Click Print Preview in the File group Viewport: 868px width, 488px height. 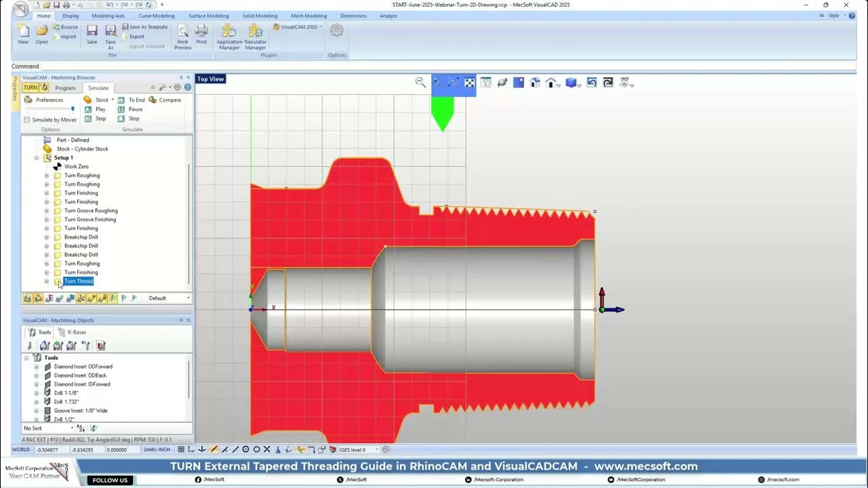coord(182,36)
